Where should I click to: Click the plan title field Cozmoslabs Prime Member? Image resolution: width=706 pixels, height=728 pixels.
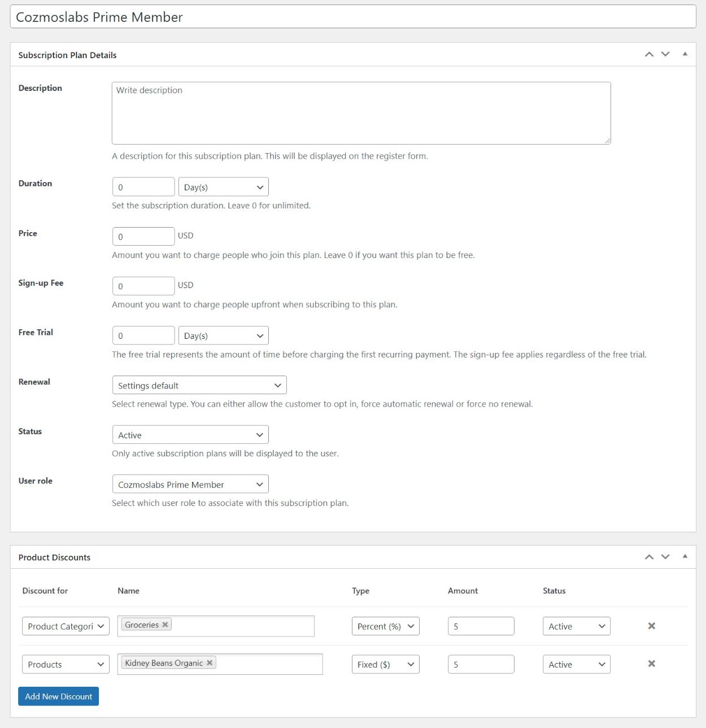click(x=353, y=17)
